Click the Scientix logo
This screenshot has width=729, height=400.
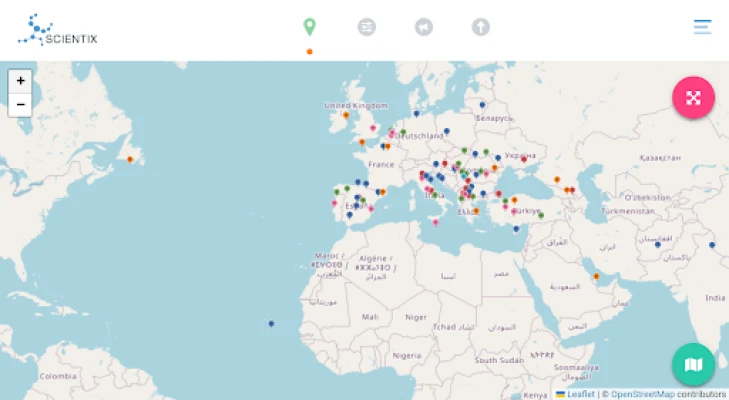(x=57, y=30)
